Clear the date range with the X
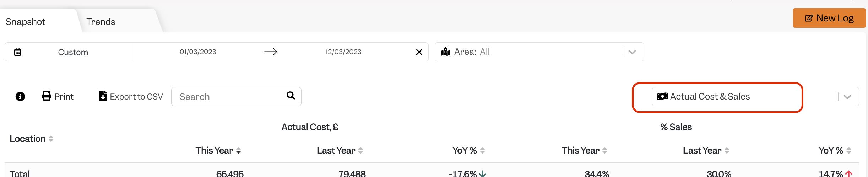The height and width of the screenshot is (177, 868). click(419, 52)
